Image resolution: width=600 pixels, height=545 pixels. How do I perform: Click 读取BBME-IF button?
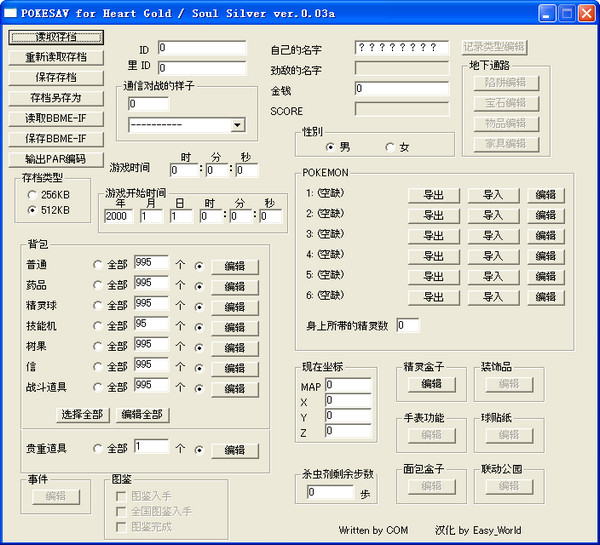(x=56, y=118)
